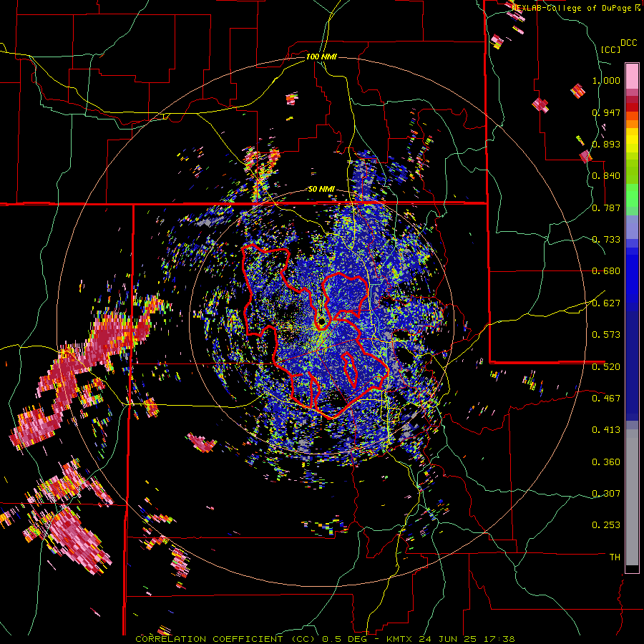Select the 0.627 scale value

(x=606, y=303)
